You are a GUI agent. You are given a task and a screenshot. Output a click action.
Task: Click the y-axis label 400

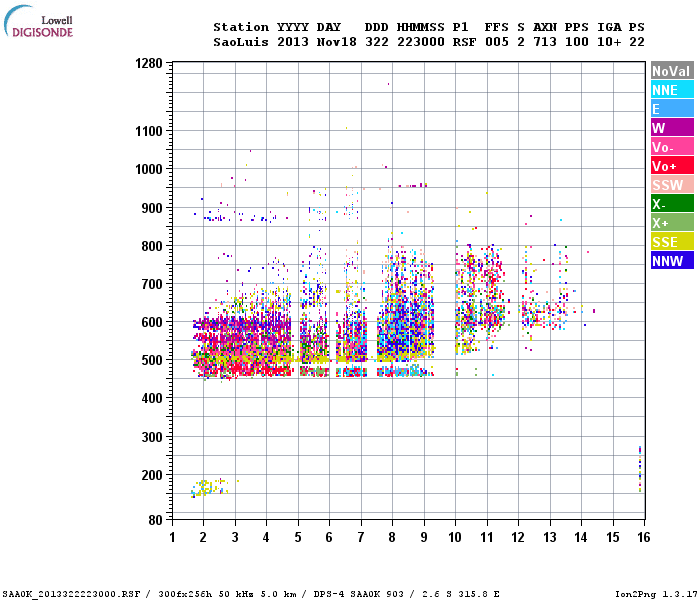click(152, 398)
